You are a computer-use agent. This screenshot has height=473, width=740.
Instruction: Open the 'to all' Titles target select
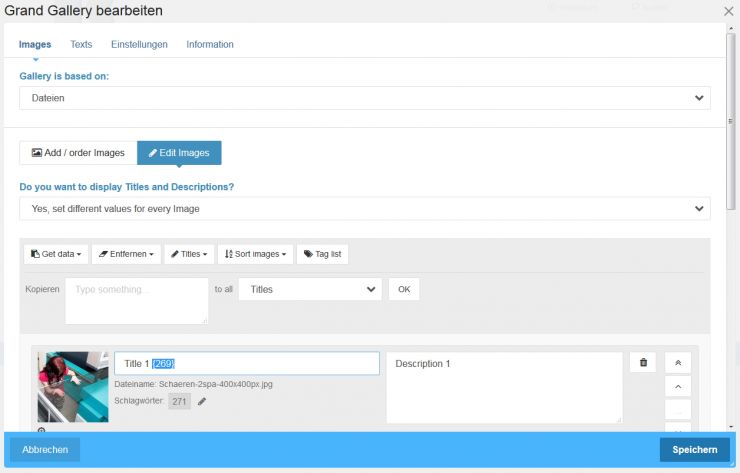(x=310, y=289)
